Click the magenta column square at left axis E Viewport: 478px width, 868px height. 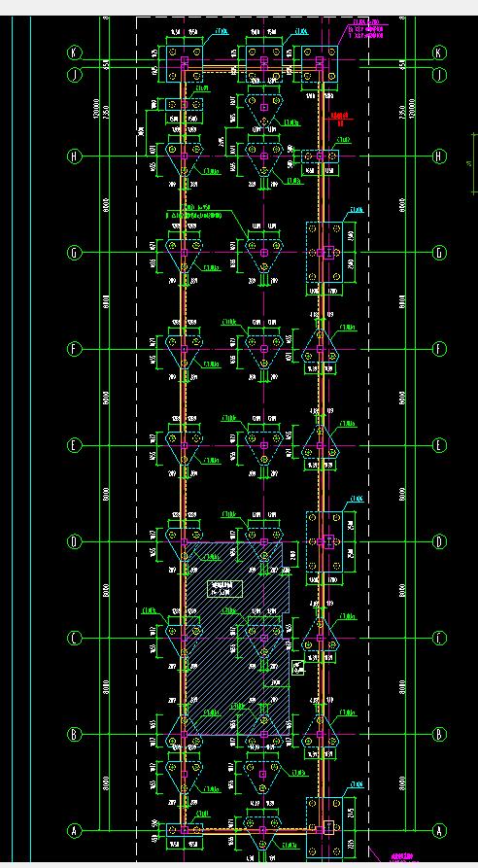tap(185, 445)
